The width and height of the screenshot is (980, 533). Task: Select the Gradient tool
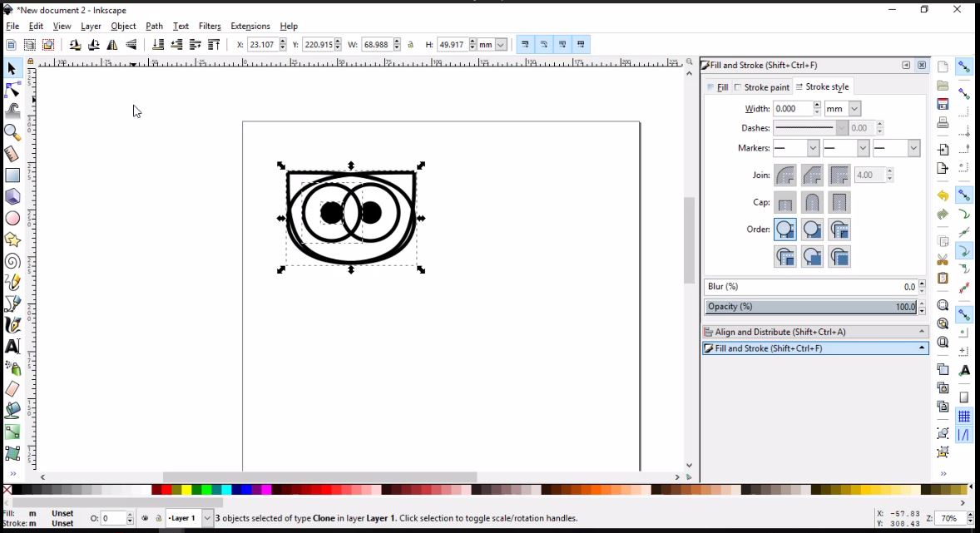tap(12, 432)
